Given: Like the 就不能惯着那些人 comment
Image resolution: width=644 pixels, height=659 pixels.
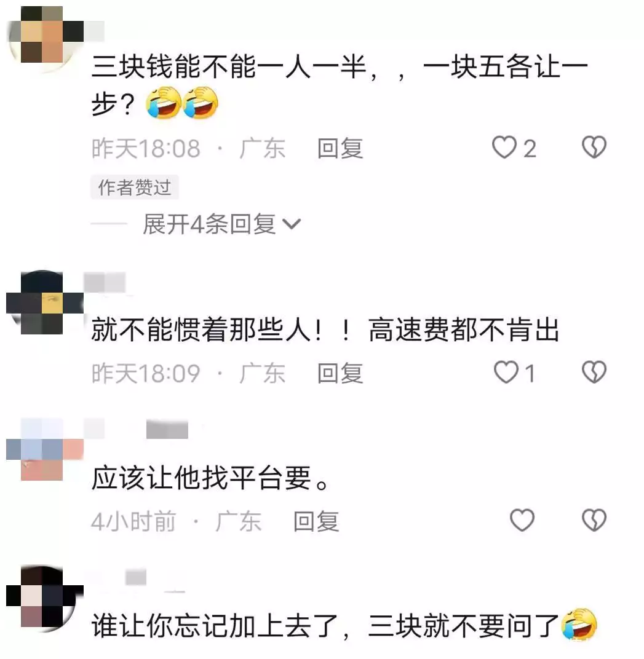Looking at the screenshot, I should point(506,373).
